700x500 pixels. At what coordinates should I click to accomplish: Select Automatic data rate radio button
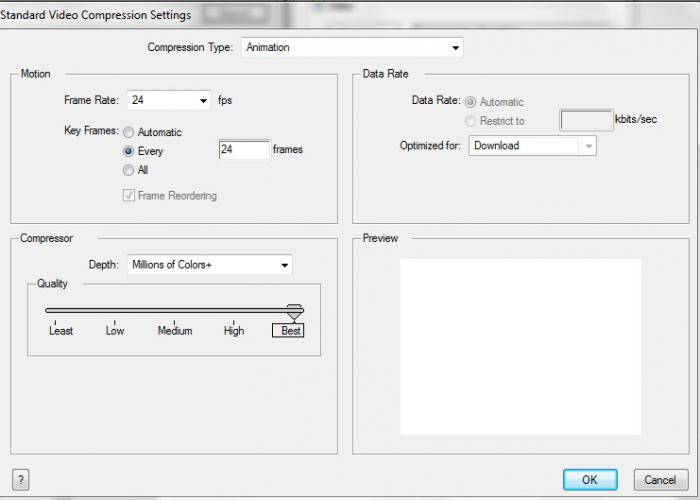[x=470, y=102]
